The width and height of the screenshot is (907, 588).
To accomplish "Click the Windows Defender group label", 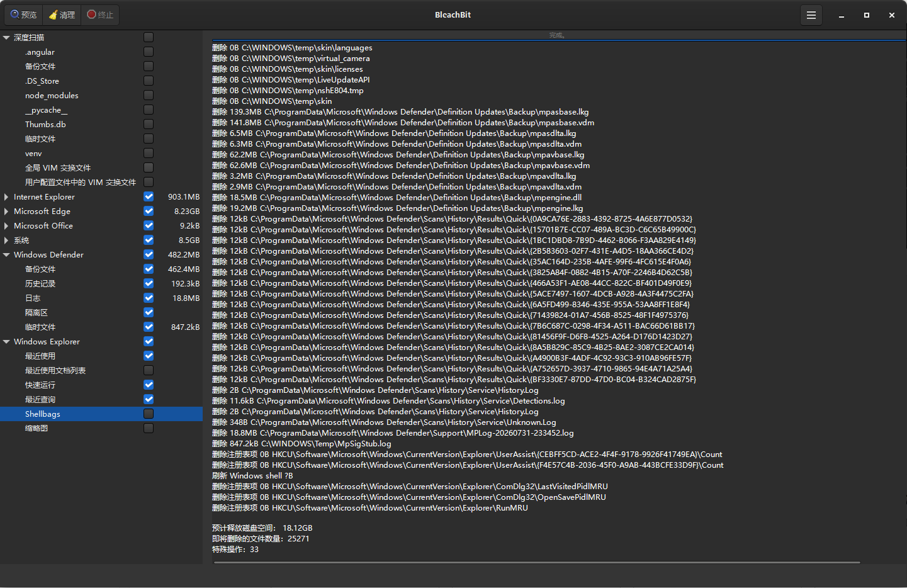I will (48, 255).
